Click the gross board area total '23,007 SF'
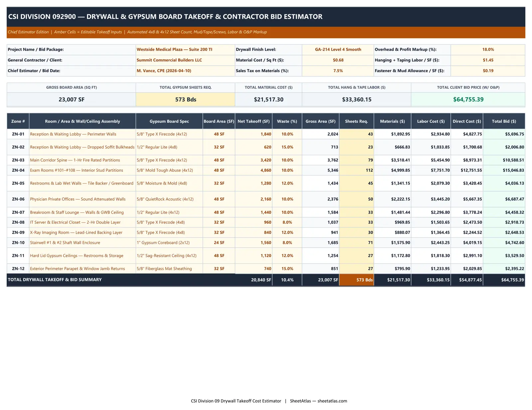The image size is (532, 410). 71,100
